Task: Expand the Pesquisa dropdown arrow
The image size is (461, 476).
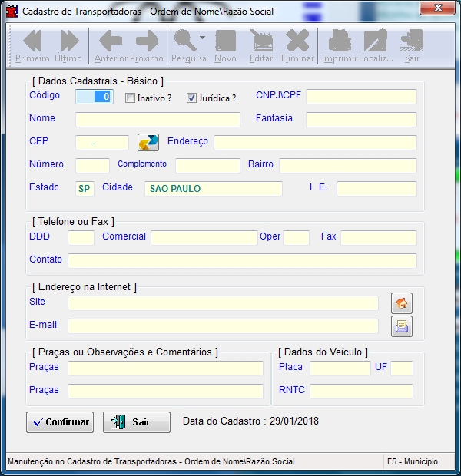Action: (202, 38)
